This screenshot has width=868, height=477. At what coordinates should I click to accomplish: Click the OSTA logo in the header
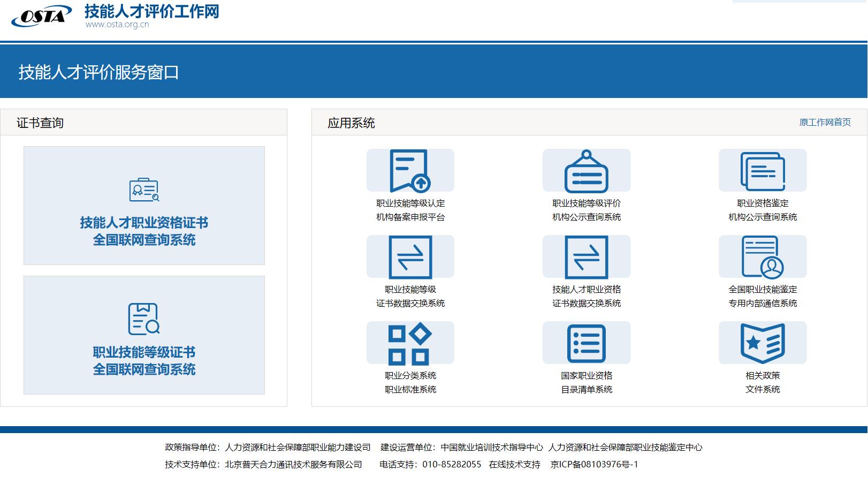(x=41, y=16)
